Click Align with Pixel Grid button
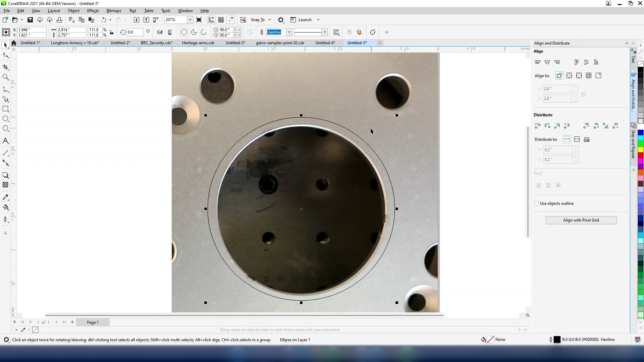 pyautogui.click(x=581, y=220)
